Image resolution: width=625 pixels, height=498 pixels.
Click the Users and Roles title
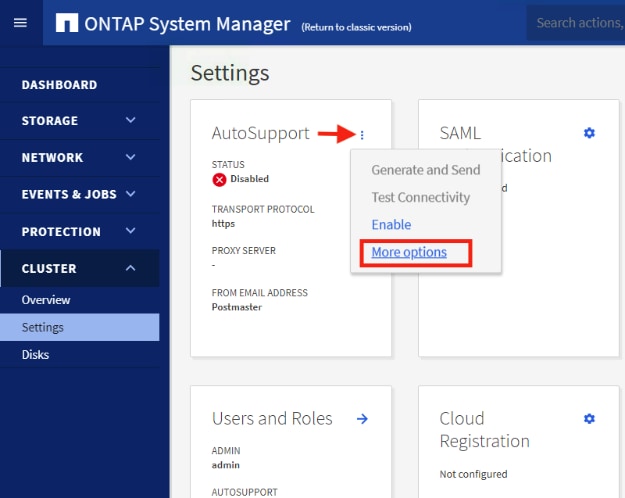[272, 419]
